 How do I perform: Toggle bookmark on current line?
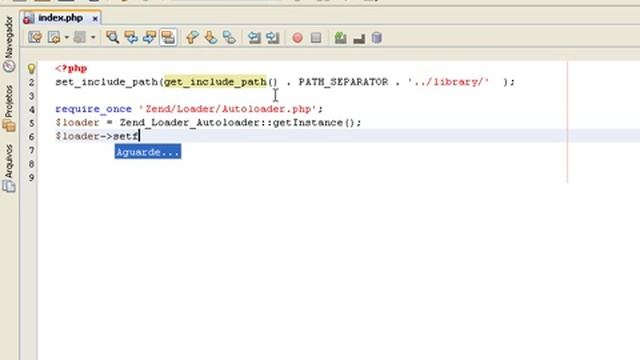229,38
